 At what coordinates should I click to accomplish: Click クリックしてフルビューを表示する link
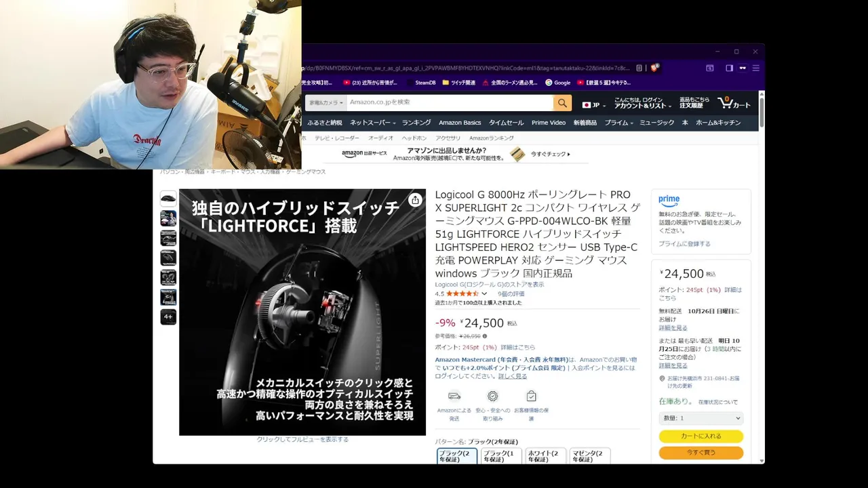302,440
